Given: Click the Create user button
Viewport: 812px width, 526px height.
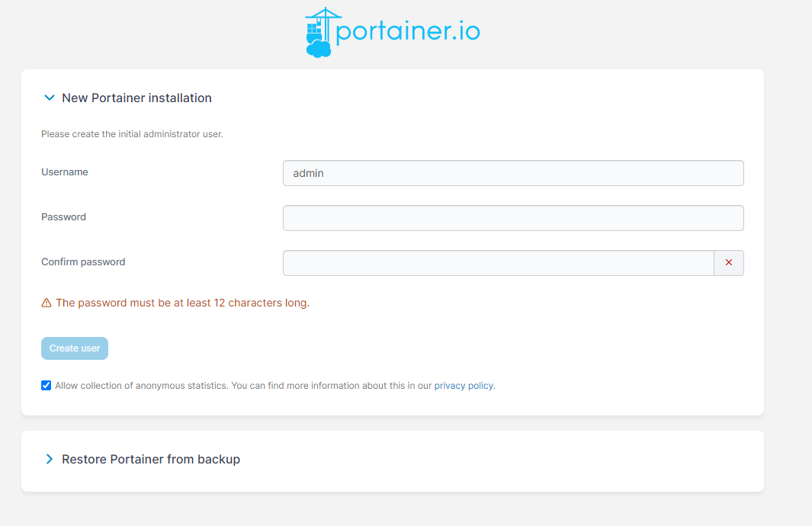Looking at the screenshot, I should (75, 348).
